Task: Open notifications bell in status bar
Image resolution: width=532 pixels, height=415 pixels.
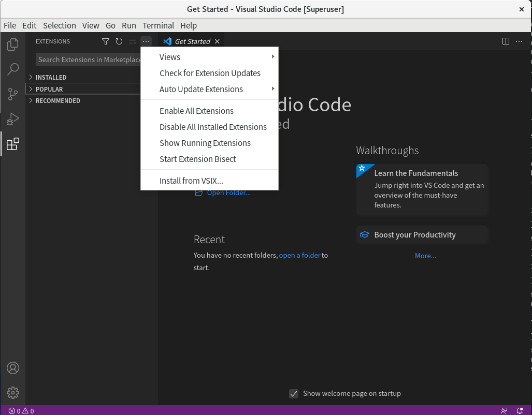Action: (x=520, y=411)
